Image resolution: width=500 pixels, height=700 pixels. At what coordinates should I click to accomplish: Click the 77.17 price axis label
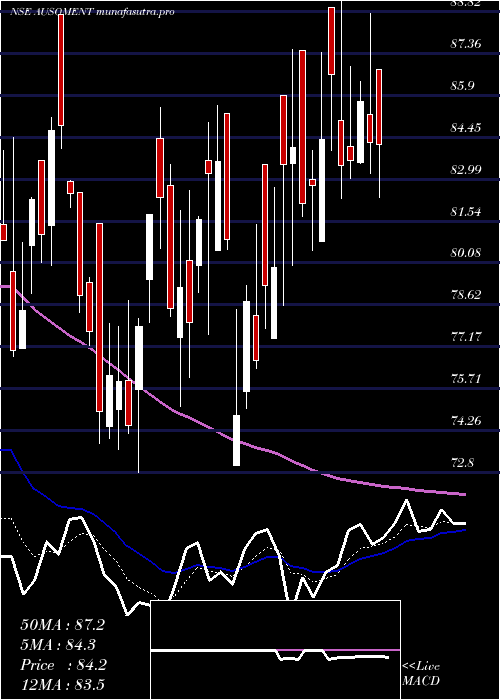pyautogui.click(x=466, y=337)
